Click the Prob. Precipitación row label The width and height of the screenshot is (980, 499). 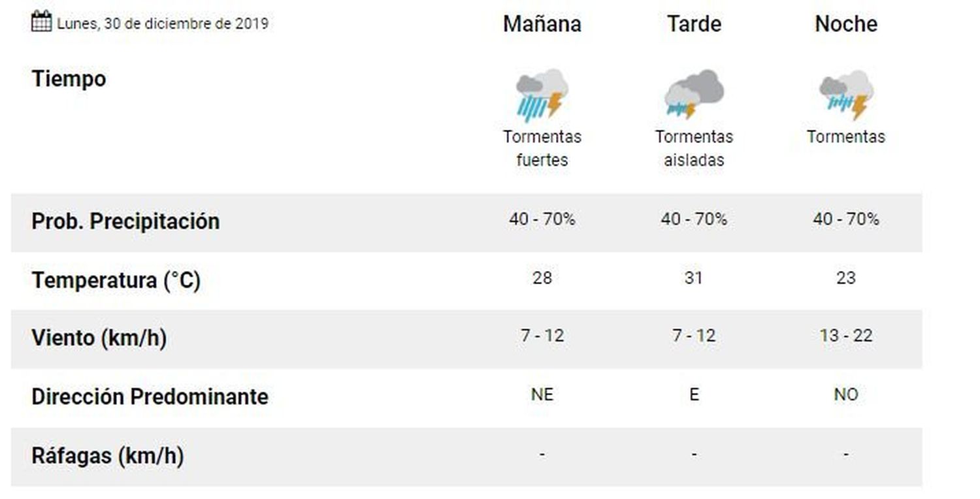(x=125, y=221)
